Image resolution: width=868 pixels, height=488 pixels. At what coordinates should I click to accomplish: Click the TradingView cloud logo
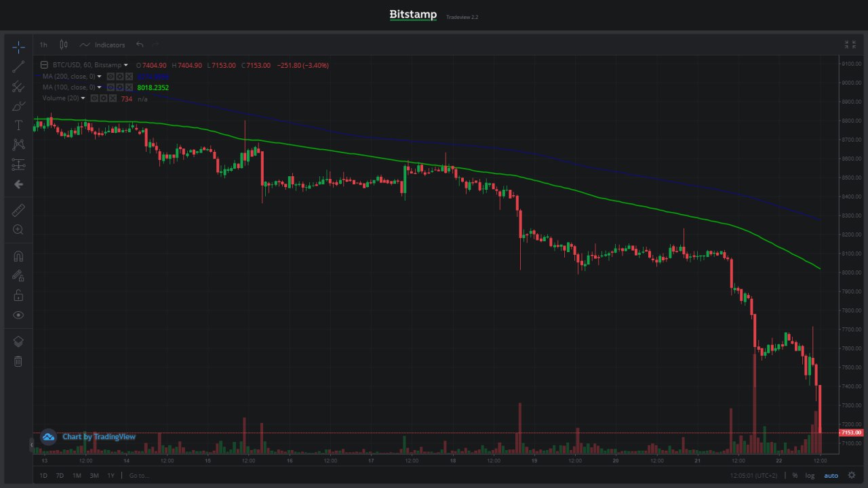[48, 437]
